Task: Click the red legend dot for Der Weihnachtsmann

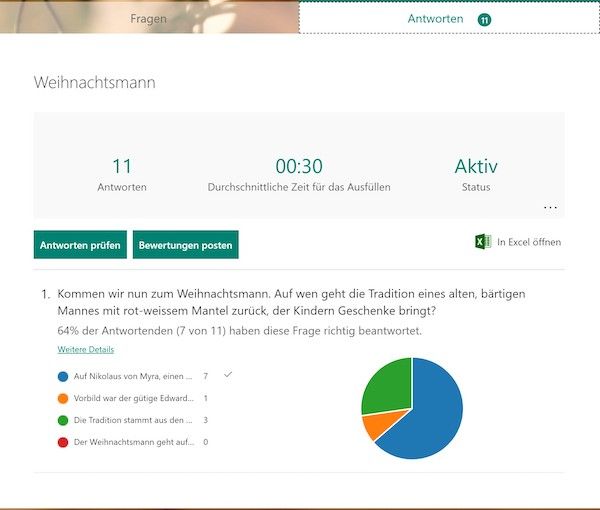Action: (x=64, y=442)
